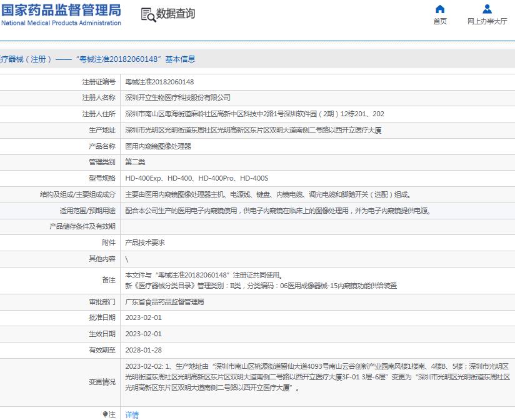Click 备注 line 本文件与注册证共同使用
The height and width of the screenshot is (420, 515).
(x=204, y=275)
